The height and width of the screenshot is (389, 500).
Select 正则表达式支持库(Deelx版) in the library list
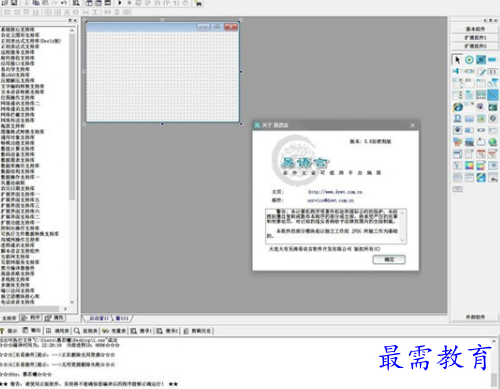[x=31, y=41]
